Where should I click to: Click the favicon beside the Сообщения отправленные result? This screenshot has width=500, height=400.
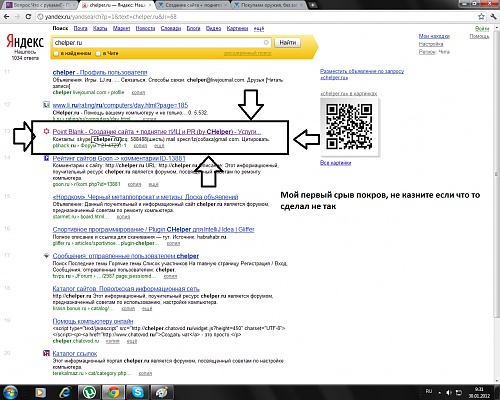click(x=46, y=256)
